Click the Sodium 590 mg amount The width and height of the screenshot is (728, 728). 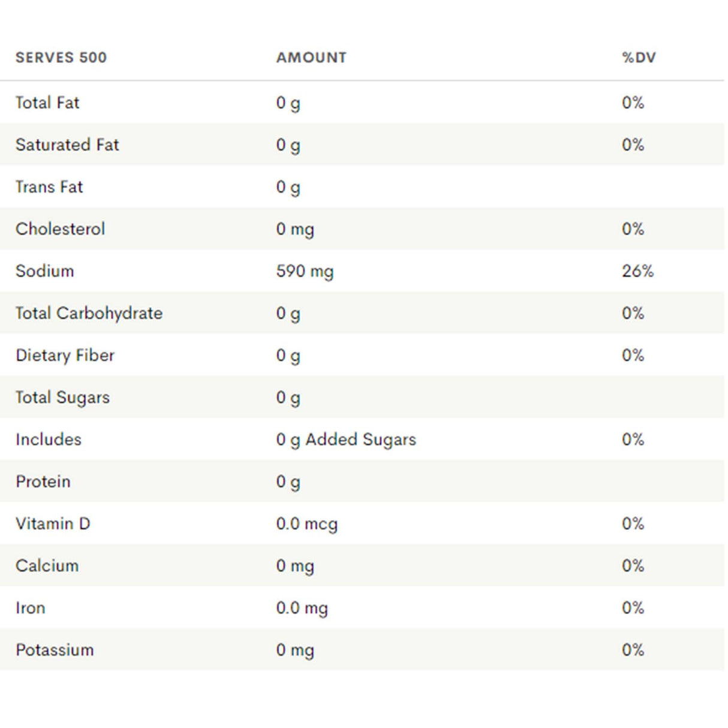pyautogui.click(x=305, y=271)
